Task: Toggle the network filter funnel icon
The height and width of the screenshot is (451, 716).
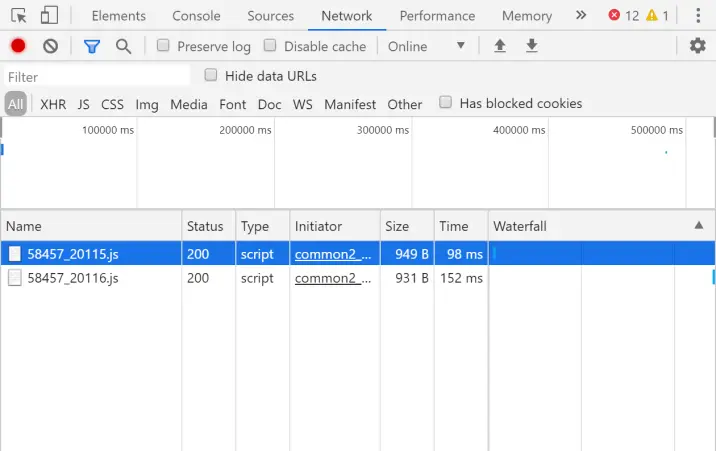Action: tap(92, 46)
